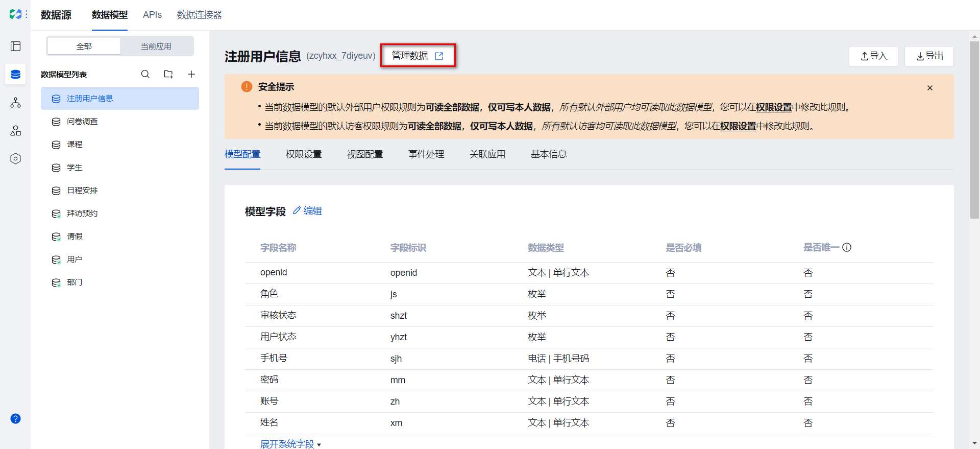Image resolution: width=980 pixels, height=449 pixels.
Task: Select 请假 model in list
Action: coord(120,237)
